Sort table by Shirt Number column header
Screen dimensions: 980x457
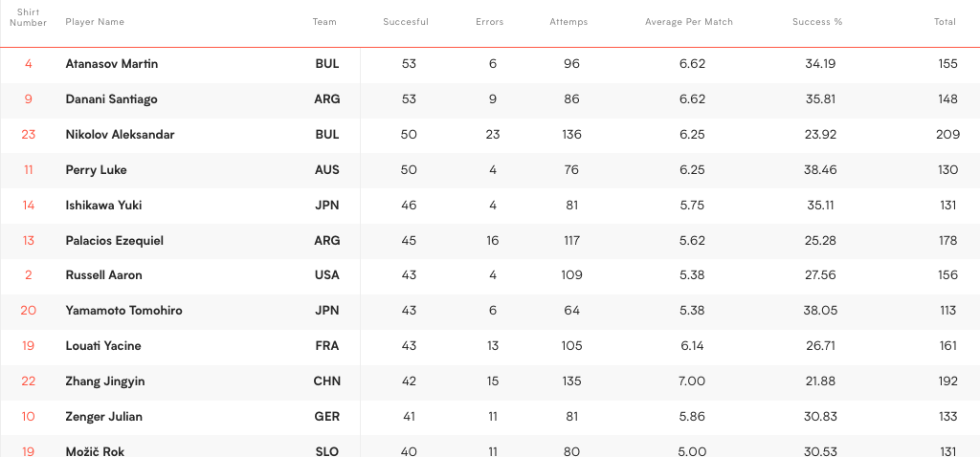pos(28,17)
